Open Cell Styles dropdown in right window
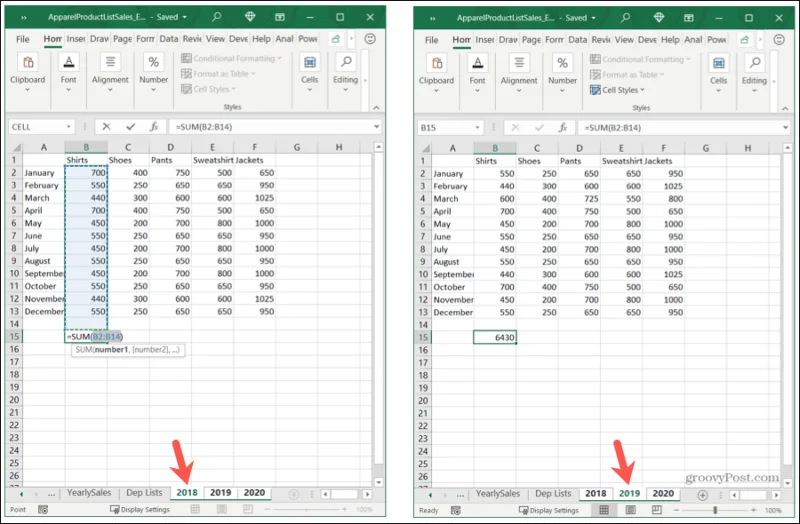 tap(617, 90)
